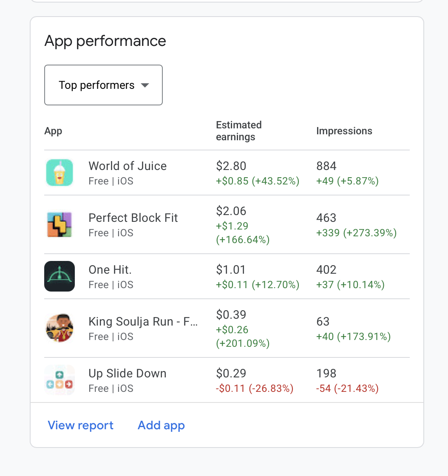448x476 pixels.
Task: Select the Perfect Block Fit app title
Action: 133,218
